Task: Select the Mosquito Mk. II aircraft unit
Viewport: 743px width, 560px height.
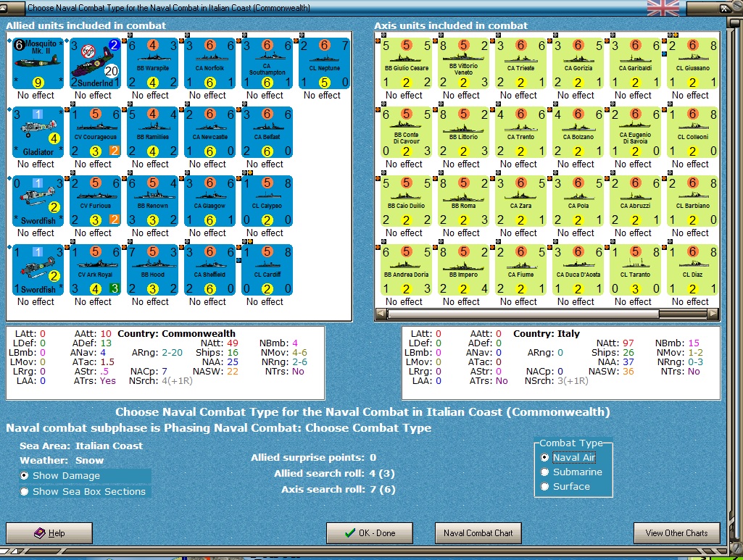Action: click(38, 64)
